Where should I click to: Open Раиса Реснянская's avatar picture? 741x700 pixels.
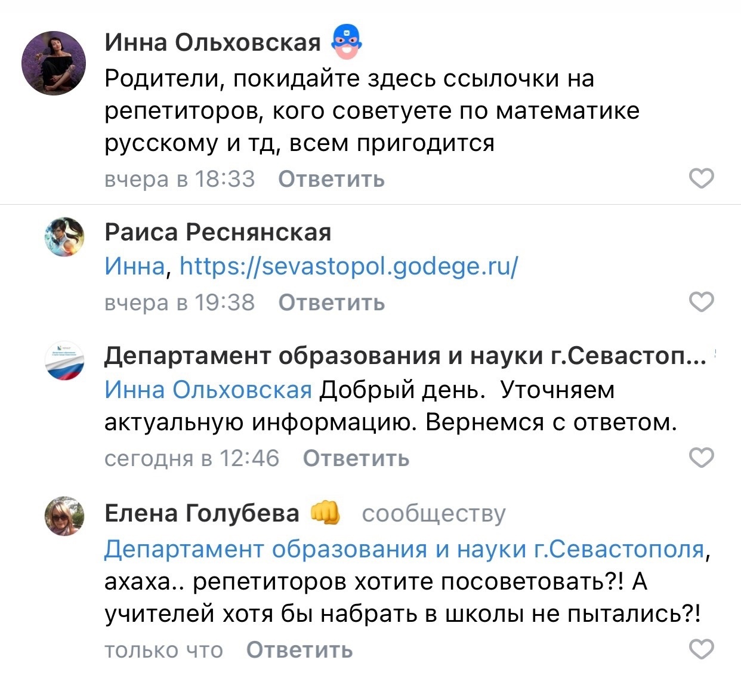tap(64, 237)
